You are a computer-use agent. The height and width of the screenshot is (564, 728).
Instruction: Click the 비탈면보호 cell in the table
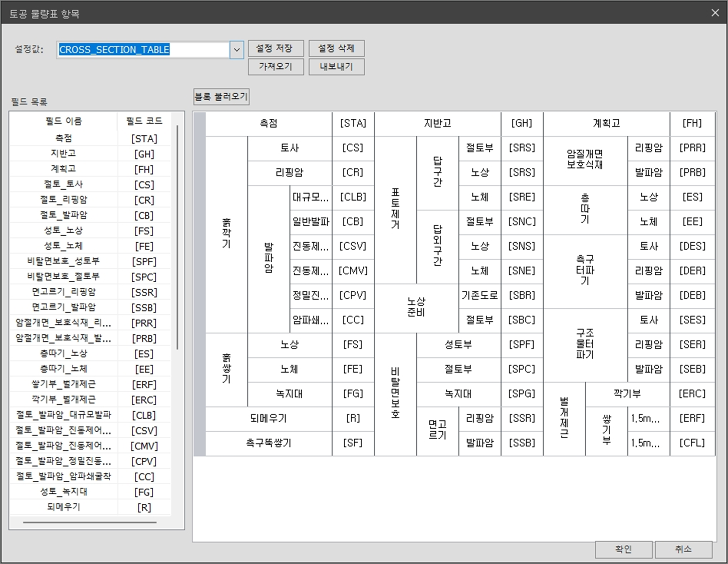pos(395,394)
